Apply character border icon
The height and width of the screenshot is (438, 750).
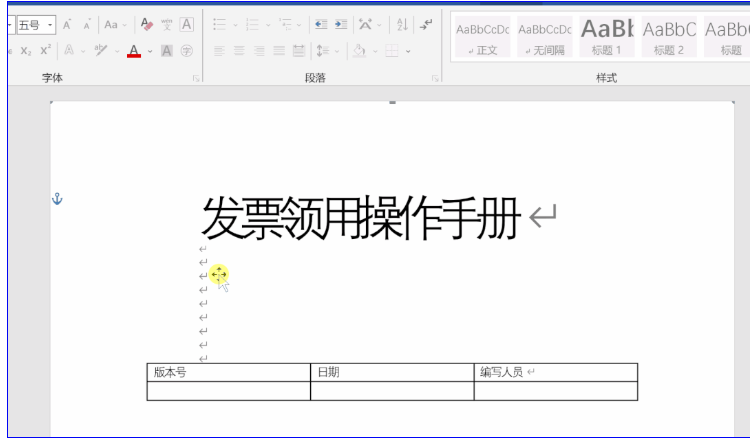(x=187, y=24)
